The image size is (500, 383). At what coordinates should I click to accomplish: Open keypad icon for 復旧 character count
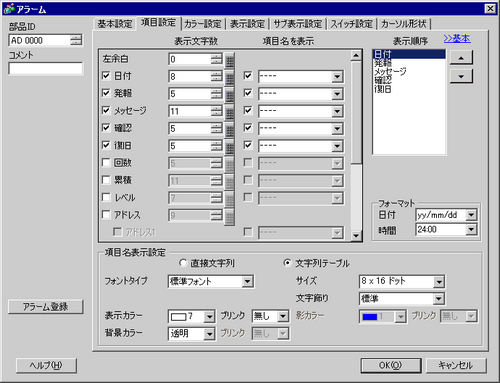[x=229, y=146]
